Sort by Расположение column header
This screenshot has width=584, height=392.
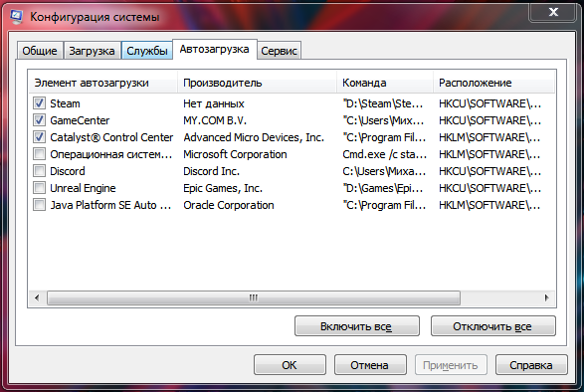coord(493,83)
